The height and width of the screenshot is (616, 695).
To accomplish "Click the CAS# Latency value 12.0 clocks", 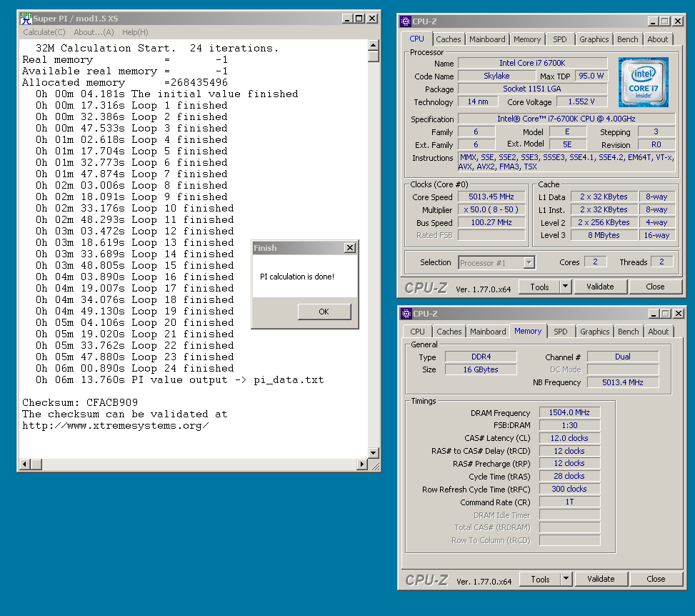I will click(569, 438).
